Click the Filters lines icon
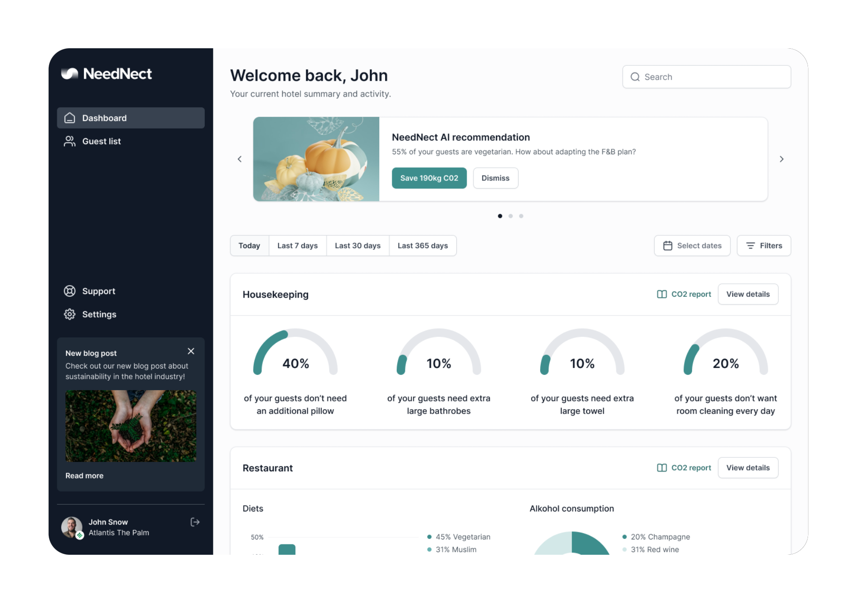The image size is (868, 594). coord(750,246)
